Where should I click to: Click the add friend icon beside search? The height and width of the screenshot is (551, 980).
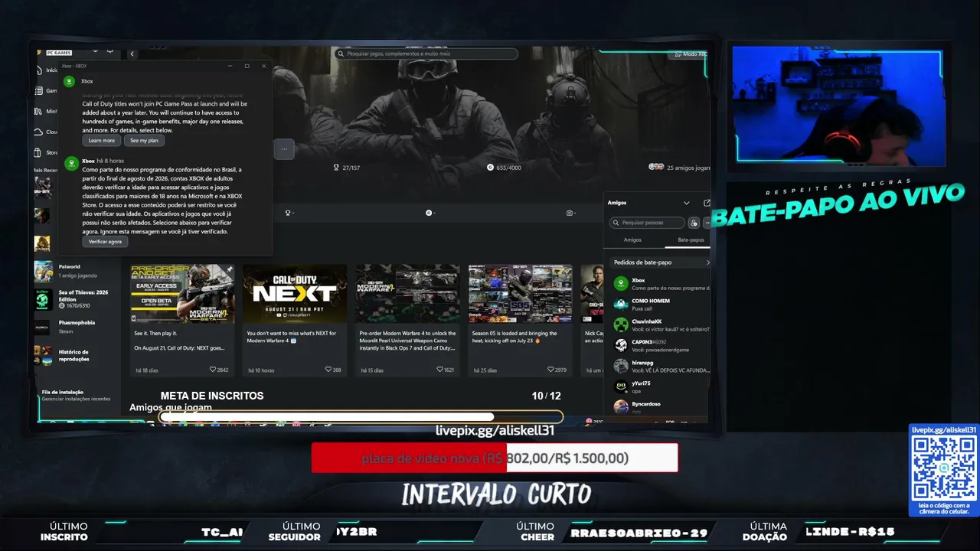694,223
